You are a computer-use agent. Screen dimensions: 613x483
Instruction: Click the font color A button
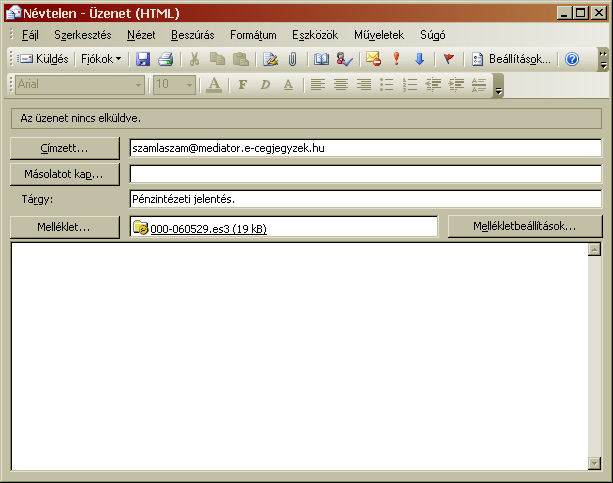click(213, 85)
